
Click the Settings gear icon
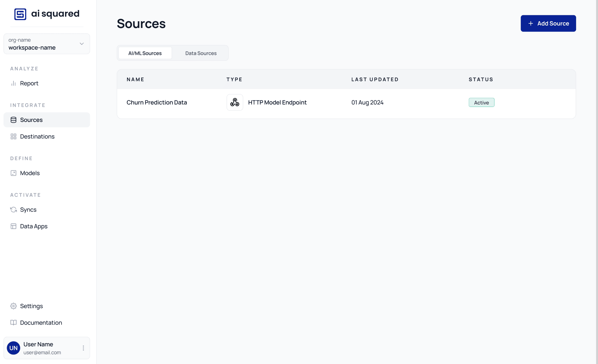13,306
